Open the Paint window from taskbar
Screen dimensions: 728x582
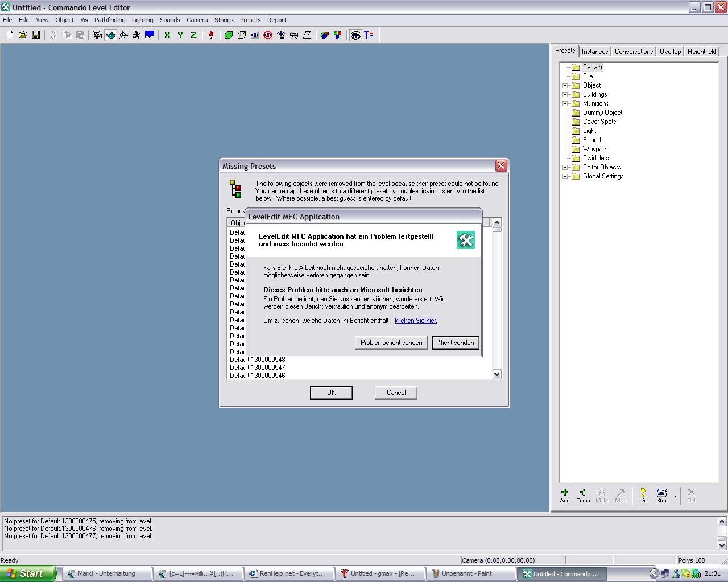(x=470, y=573)
